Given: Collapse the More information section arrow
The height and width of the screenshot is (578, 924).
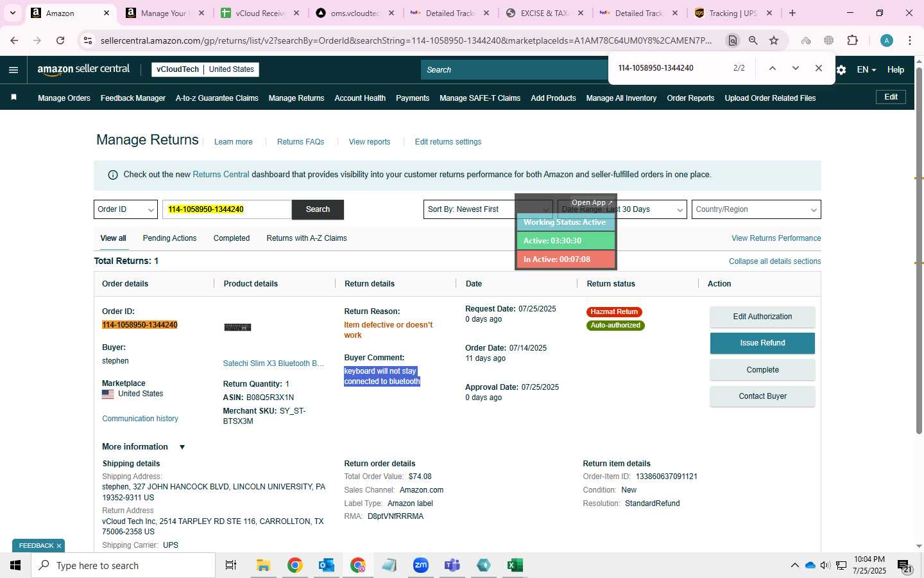Looking at the screenshot, I should tap(182, 447).
